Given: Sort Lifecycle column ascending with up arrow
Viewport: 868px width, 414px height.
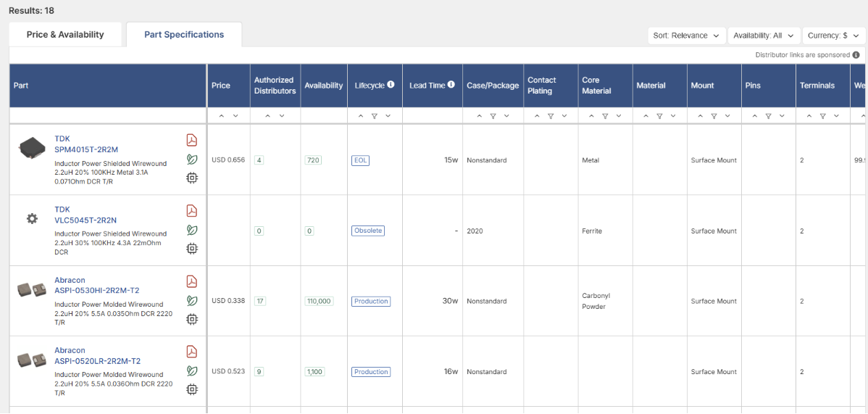Looking at the screenshot, I should coord(360,116).
